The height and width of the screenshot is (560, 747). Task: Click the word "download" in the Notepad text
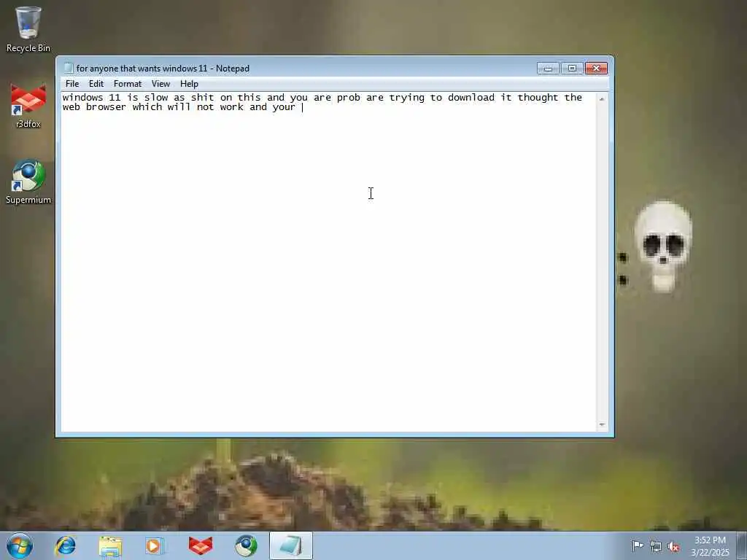(x=471, y=97)
